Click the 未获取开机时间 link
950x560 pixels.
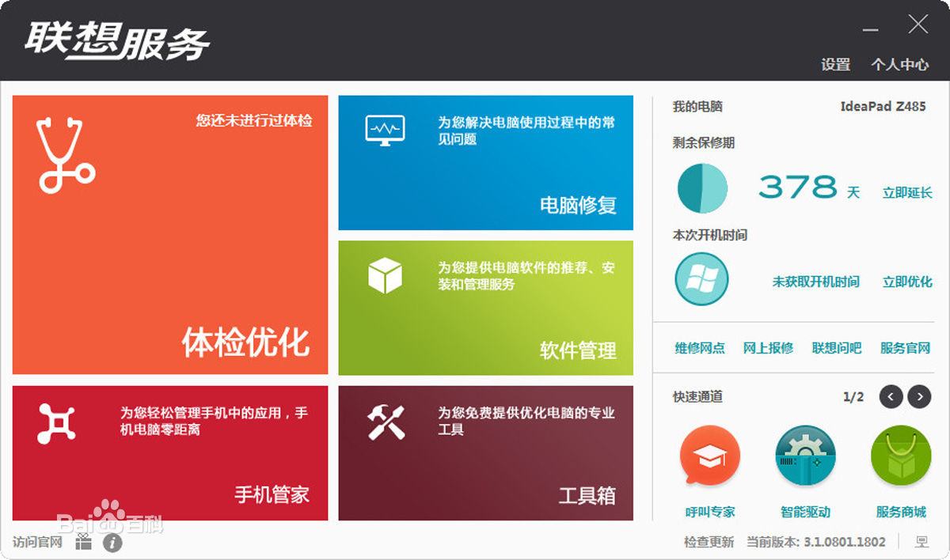(x=815, y=282)
